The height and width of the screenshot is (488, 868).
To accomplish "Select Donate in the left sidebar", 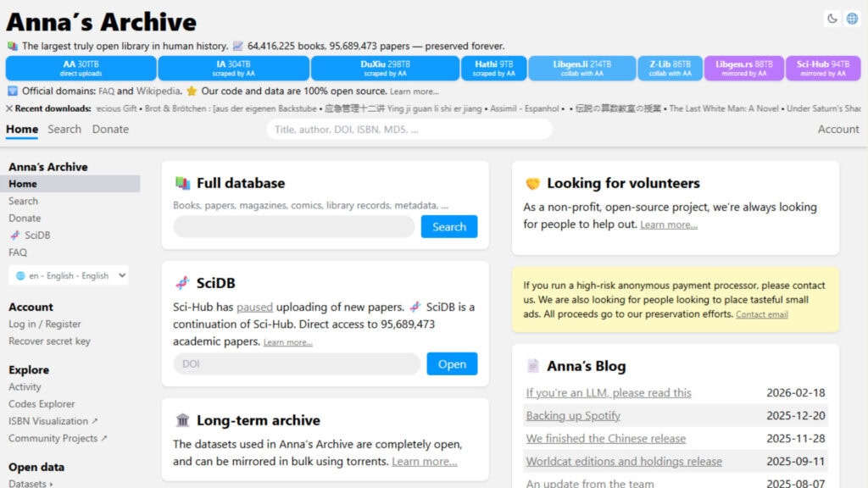I will [25, 218].
